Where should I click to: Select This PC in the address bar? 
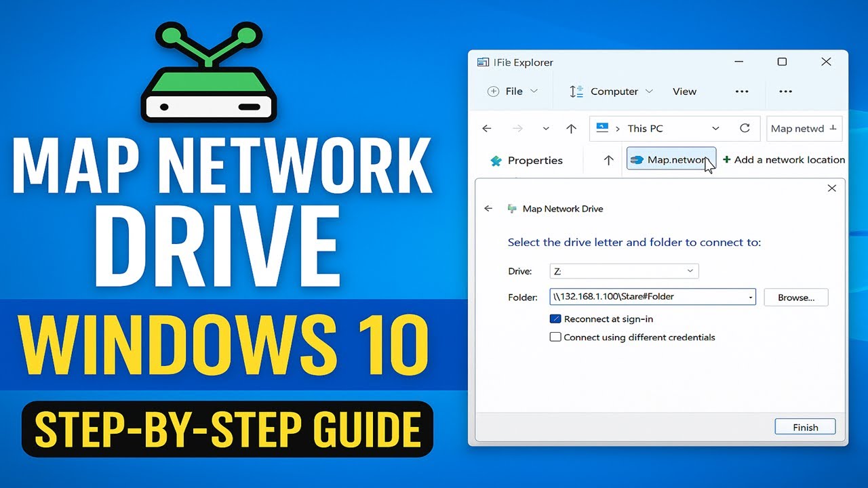(645, 128)
